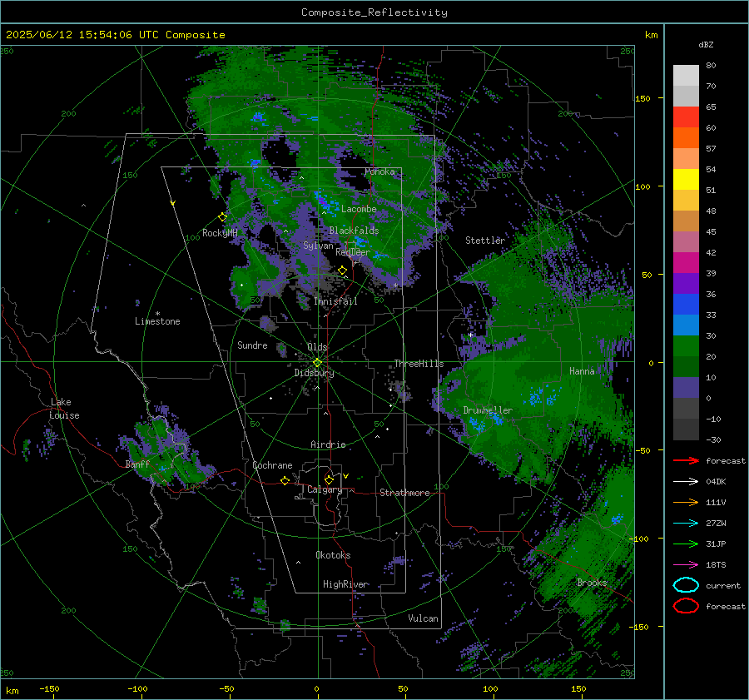The width and height of the screenshot is (749, 700).
Task: Click the Ponoka city label
Action: [x=379, y=171]
